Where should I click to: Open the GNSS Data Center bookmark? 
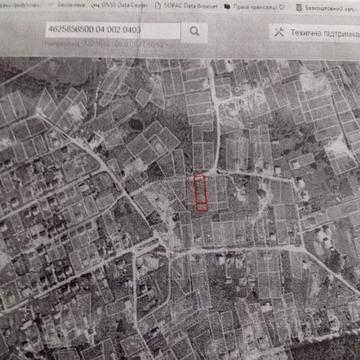tap(120, 5)
